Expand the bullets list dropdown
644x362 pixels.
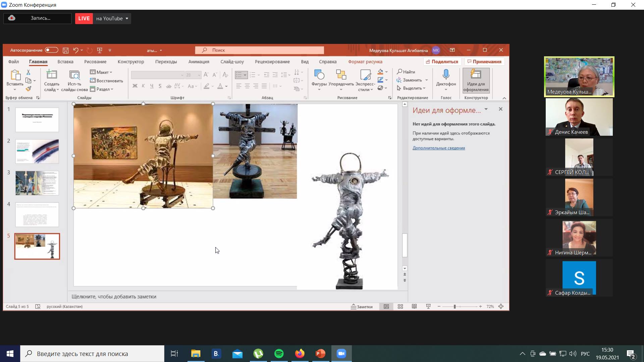click(x=245, y=75)
